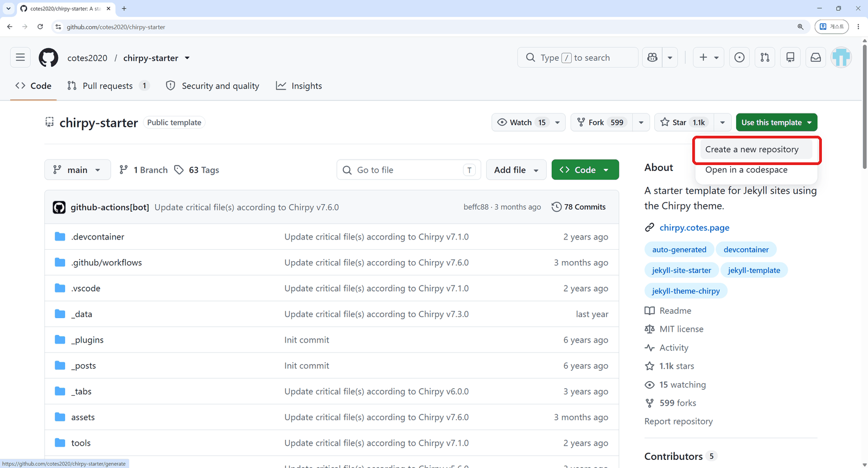Viewport: 868px width, 468px height.
Task: Expand the Copilot dropdown arrow in header
Action: (670, 58)
